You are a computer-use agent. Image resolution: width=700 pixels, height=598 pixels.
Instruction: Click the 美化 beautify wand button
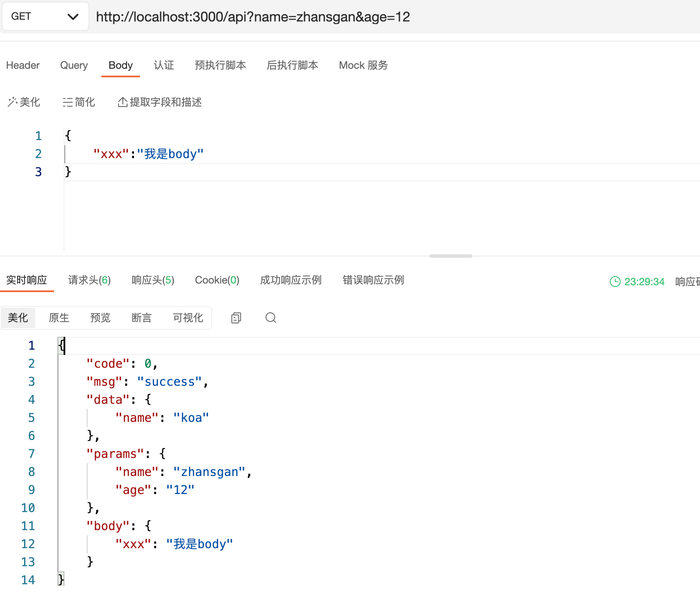(24, 102)
